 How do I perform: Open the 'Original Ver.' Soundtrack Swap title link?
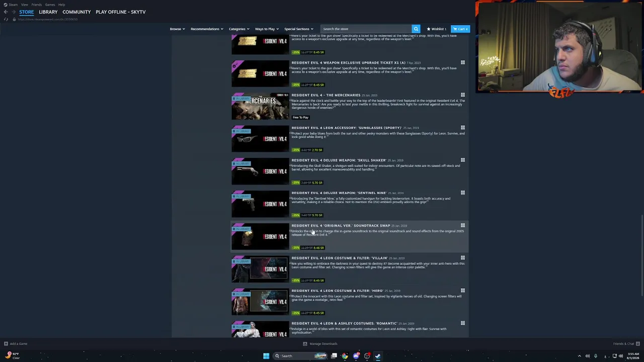click(x=341, y=226)
